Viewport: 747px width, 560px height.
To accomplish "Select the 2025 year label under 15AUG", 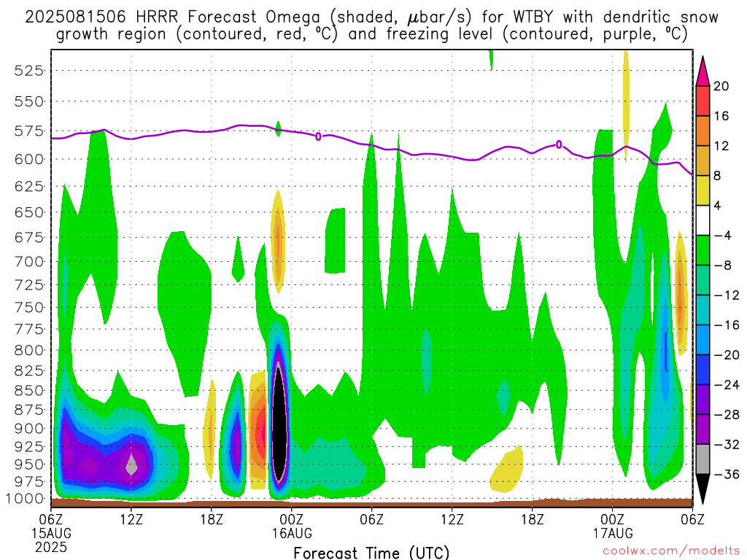I will 51,547.
